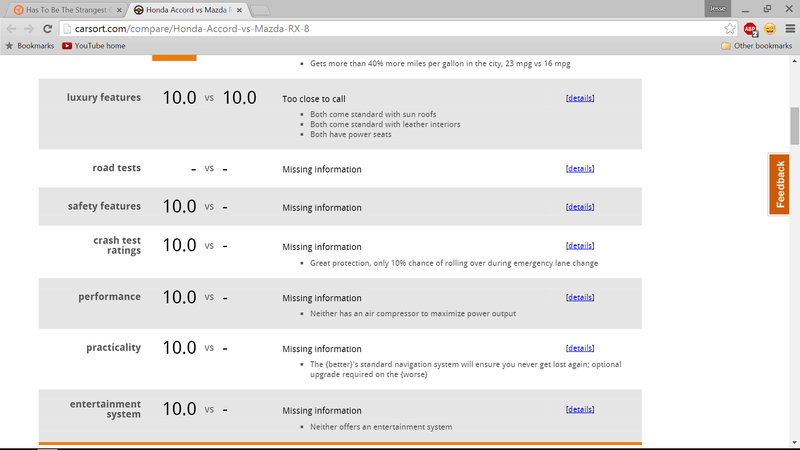Open the Chrome hamburger menu
800x450 pixels.
790,29
